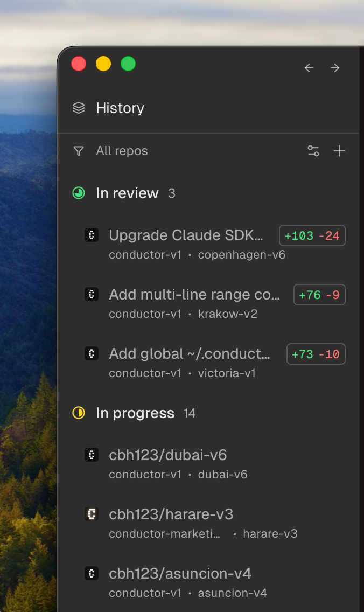Select the cbh123/dubai-v6 workspace

167,455
